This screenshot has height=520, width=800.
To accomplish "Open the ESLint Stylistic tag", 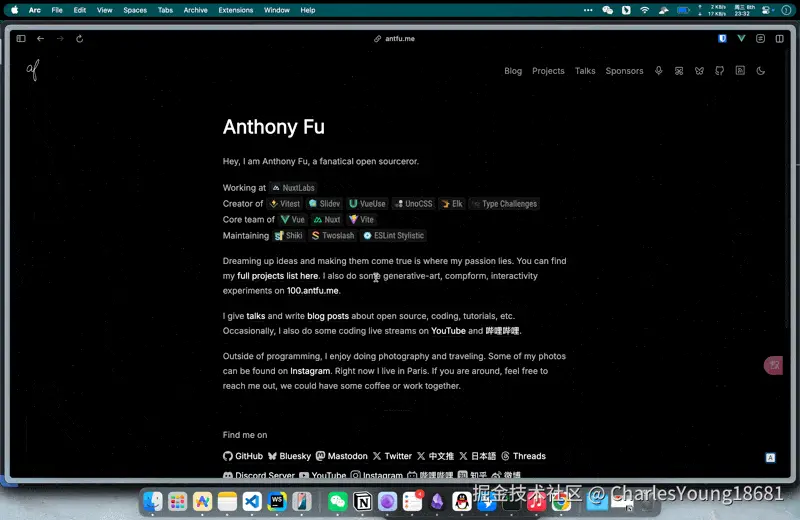I will pos(393,235).
